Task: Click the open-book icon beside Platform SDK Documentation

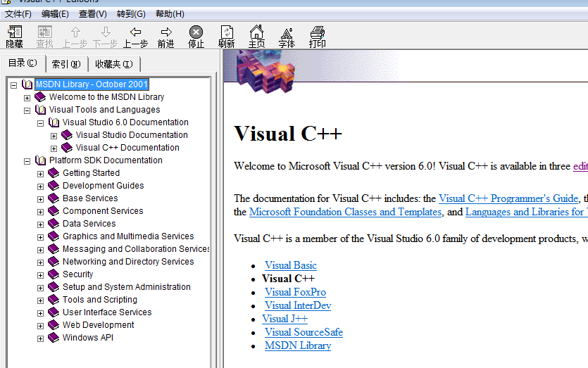Action: pyautogui.click(x=41, y=160)
